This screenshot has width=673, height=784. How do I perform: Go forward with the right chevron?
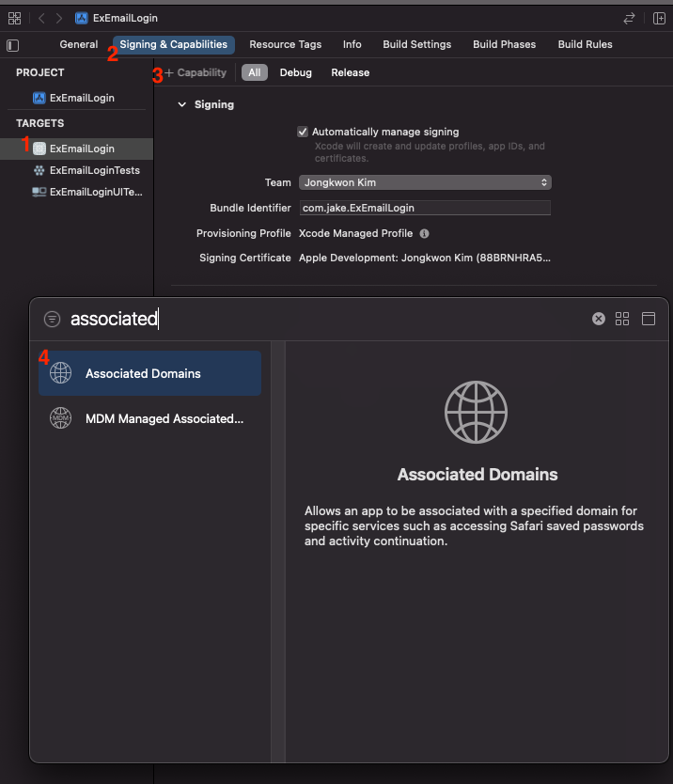coord(59,19)
